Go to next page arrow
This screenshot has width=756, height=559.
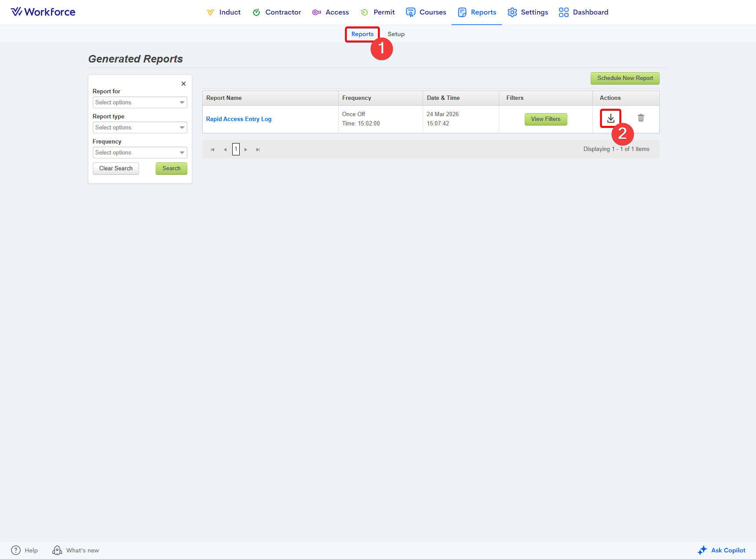(246, 150)
